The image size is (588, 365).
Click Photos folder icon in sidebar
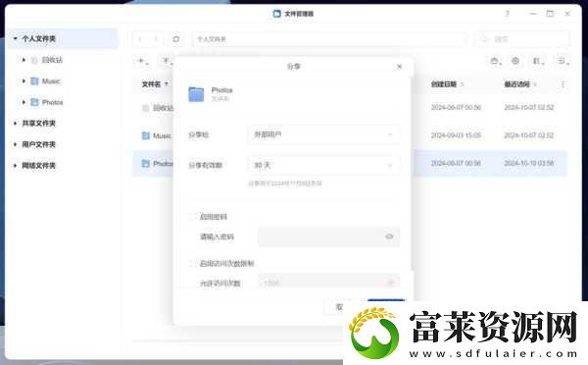pyautogui.click(x=34, y=102)
